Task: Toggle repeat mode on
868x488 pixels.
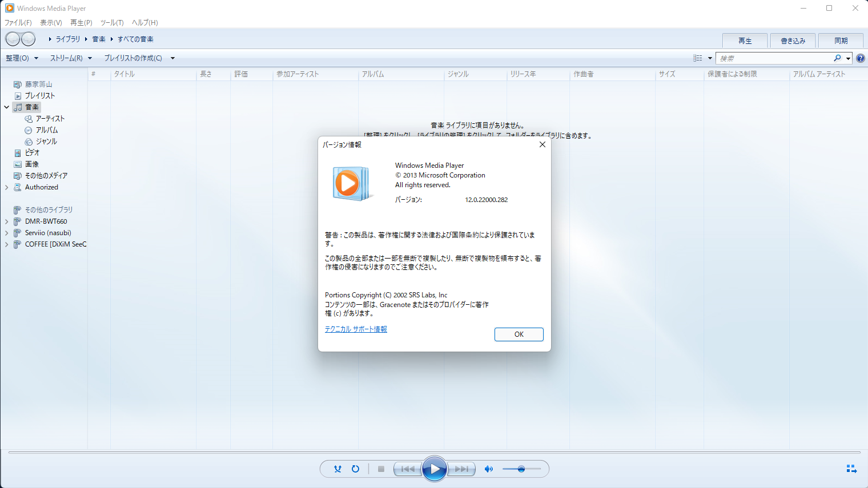Action: coord(355,469)
